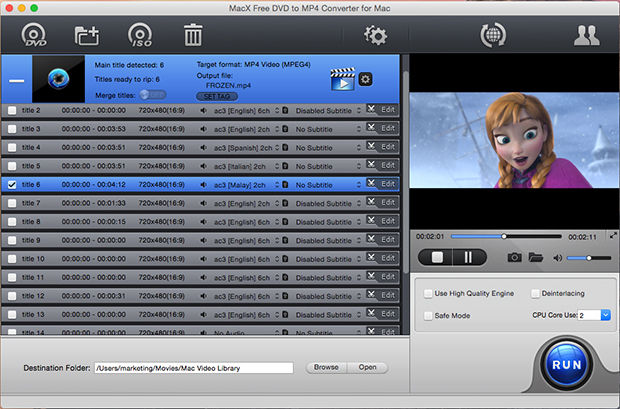Click the Destination Folder path field
This screenshot has width=620, height=409.
(x=194, y=368)
